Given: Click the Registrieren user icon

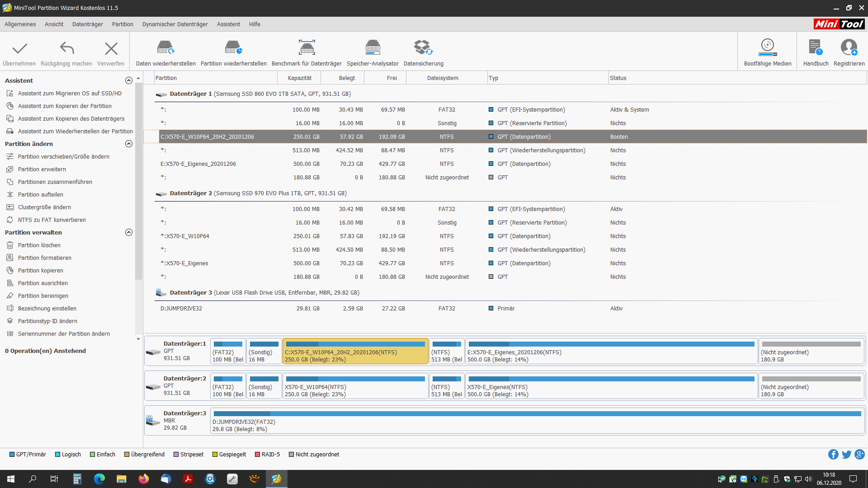Looking at the screenshot, I should coord(849,47).
